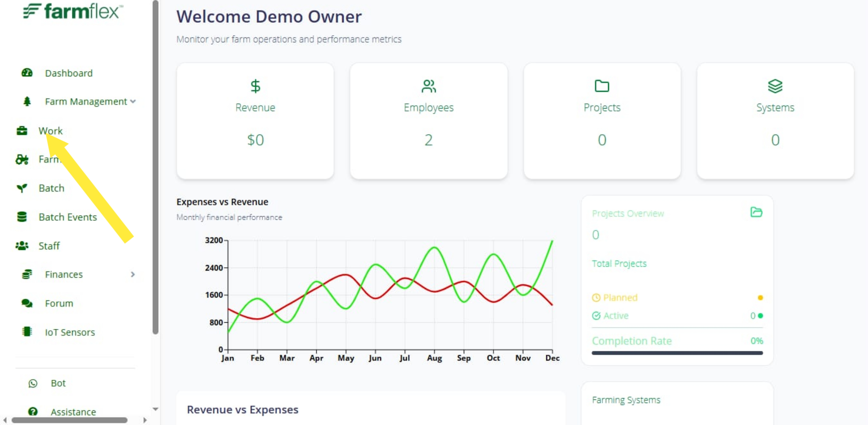This screenshot has height=425, width=868.
Task: Click the tractor icon in sidebar
Action: pyautogui.click(x=22, y=159)
